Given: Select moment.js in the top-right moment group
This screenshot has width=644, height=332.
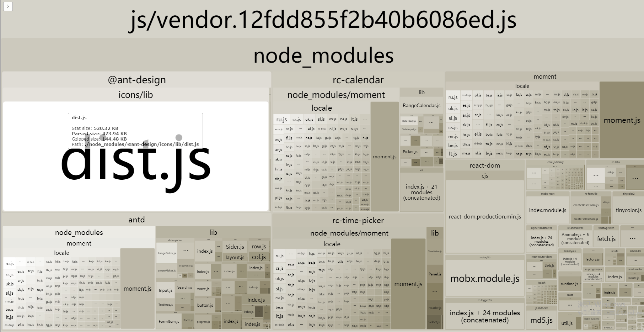Looking at the screenshot, I should pyautogui.click(x=622, y=120).
